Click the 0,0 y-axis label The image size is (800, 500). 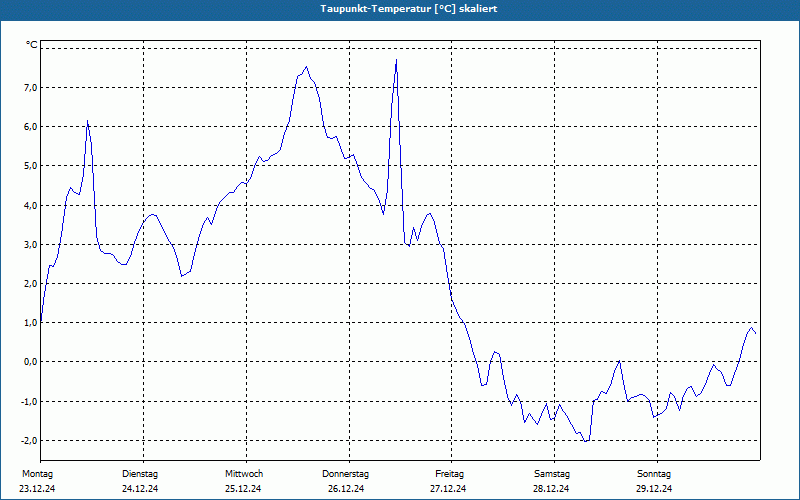[31, 362]
